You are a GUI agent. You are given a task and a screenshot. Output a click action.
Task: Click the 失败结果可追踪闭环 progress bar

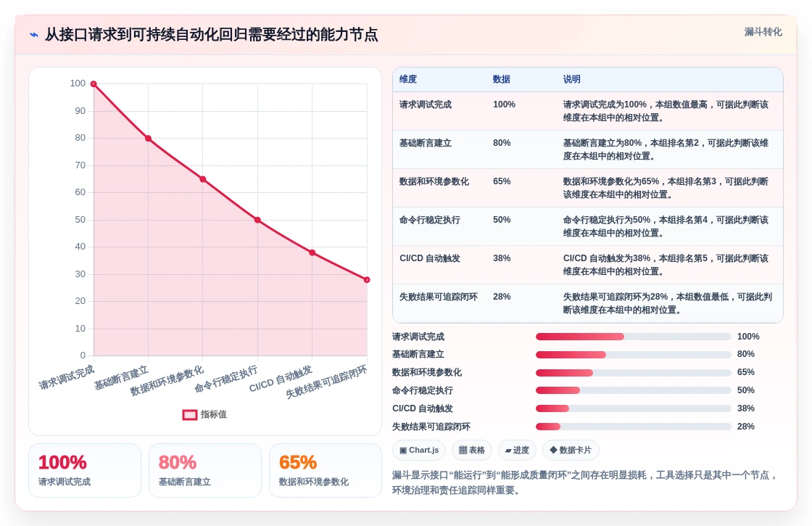[x=634, y=427]
